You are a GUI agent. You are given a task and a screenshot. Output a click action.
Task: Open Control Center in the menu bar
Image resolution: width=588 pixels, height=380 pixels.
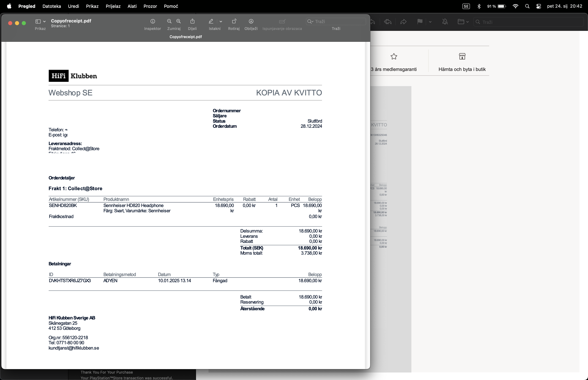[x=539, y=6]
